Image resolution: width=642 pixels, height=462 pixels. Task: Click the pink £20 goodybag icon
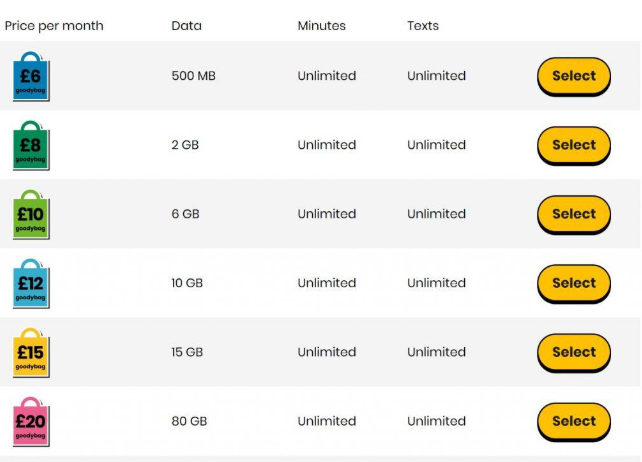[x=31, y=421]
